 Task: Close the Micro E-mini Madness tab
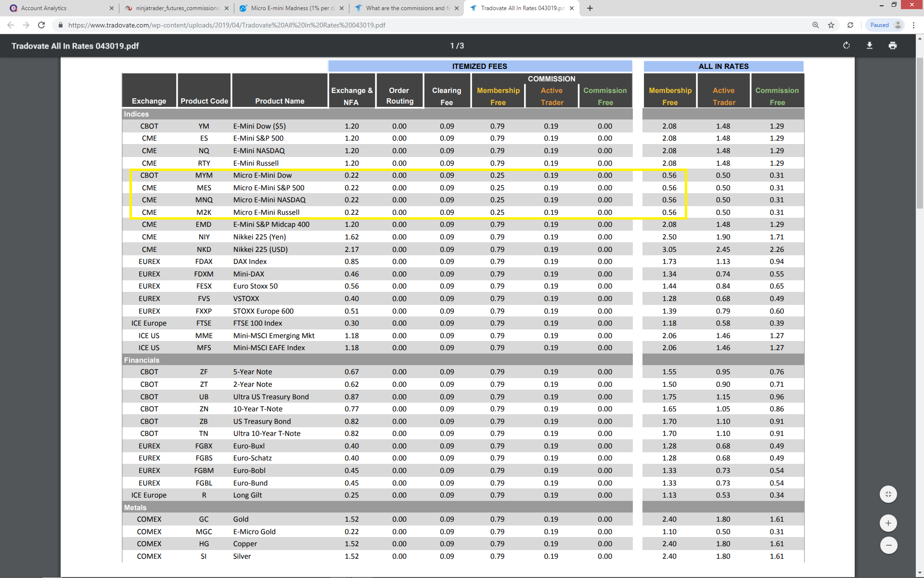(342, 8)
